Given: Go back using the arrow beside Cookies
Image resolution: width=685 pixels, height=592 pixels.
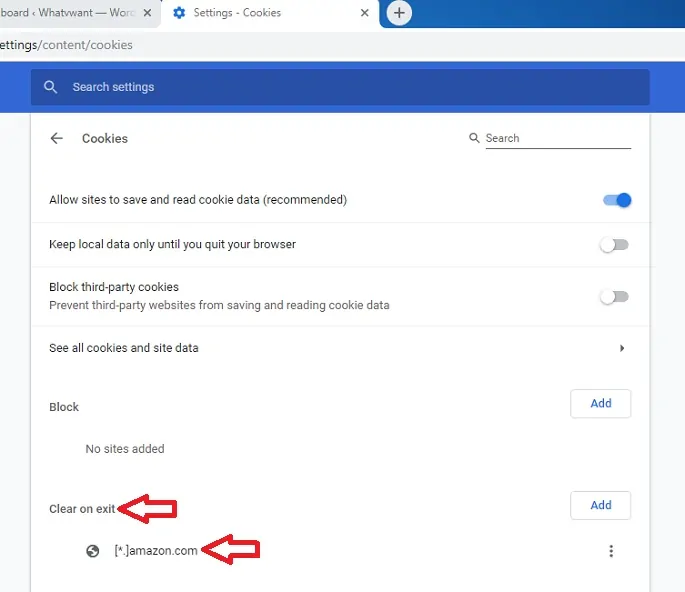Looking at the screenshot, I should point(57,138).
